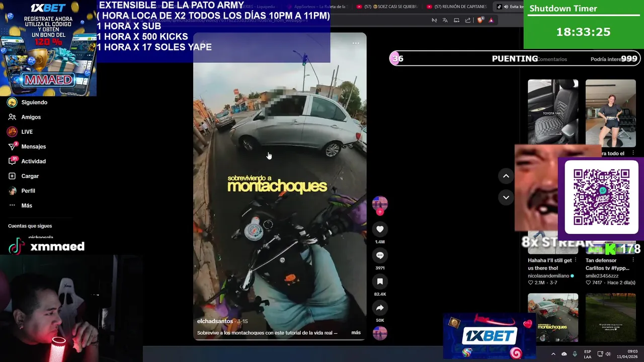Open Mensajes inbox in sidebar

coord(27,146)
